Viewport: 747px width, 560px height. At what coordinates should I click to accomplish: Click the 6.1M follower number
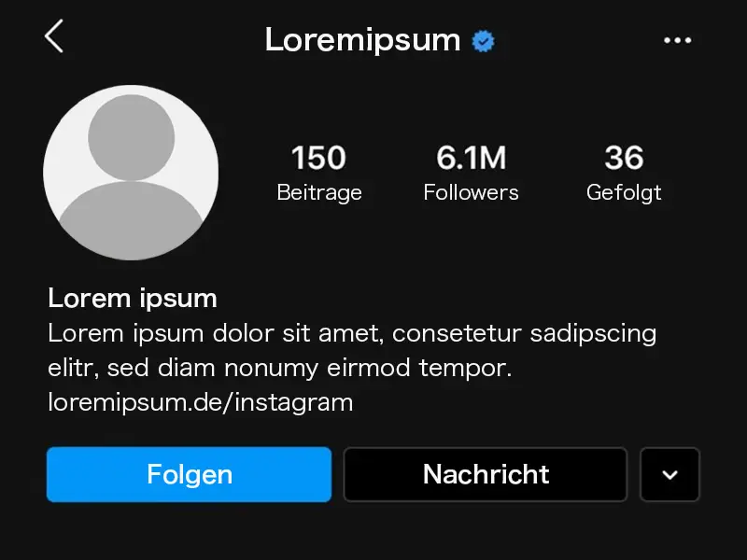[x=471, y=158]
